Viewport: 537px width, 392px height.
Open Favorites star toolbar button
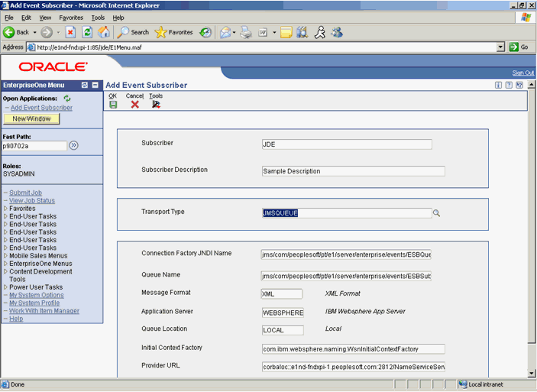click(174, 33)
